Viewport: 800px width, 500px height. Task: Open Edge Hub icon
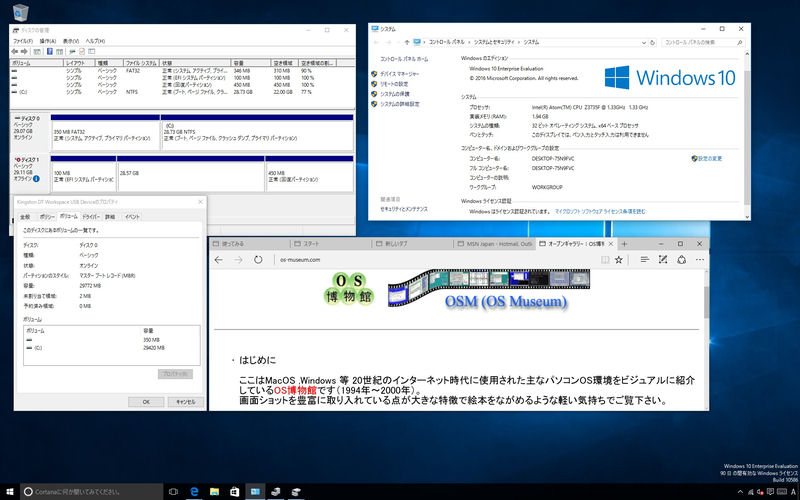click(644, 260)
